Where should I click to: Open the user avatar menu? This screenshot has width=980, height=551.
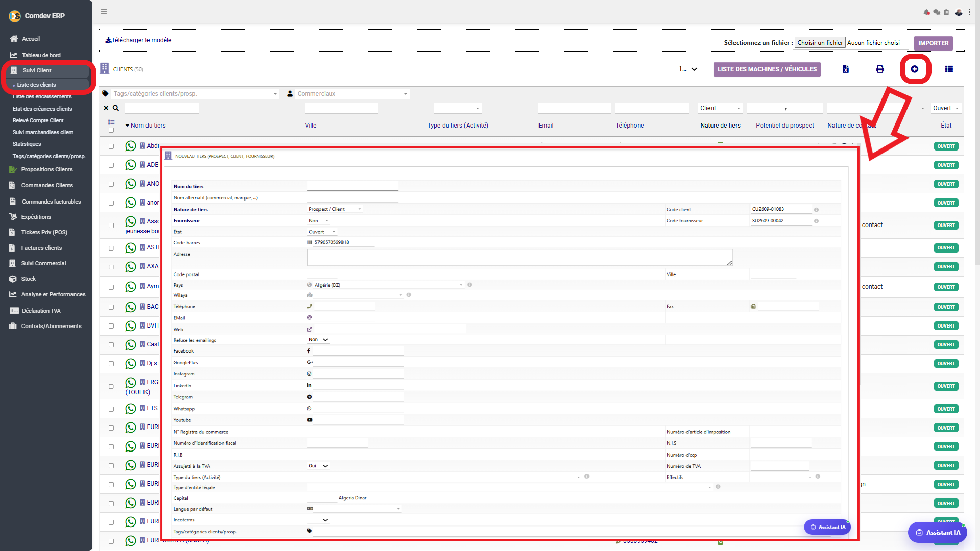point(959,12)
